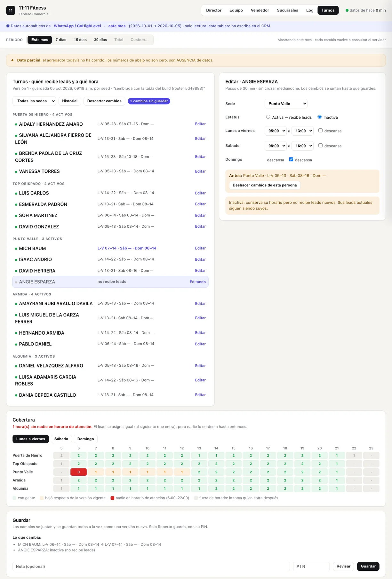The width and height of the screenshot is (392, 579).
Task: Open Sábado start time dropdown 08:00
Action: point(276,146)
